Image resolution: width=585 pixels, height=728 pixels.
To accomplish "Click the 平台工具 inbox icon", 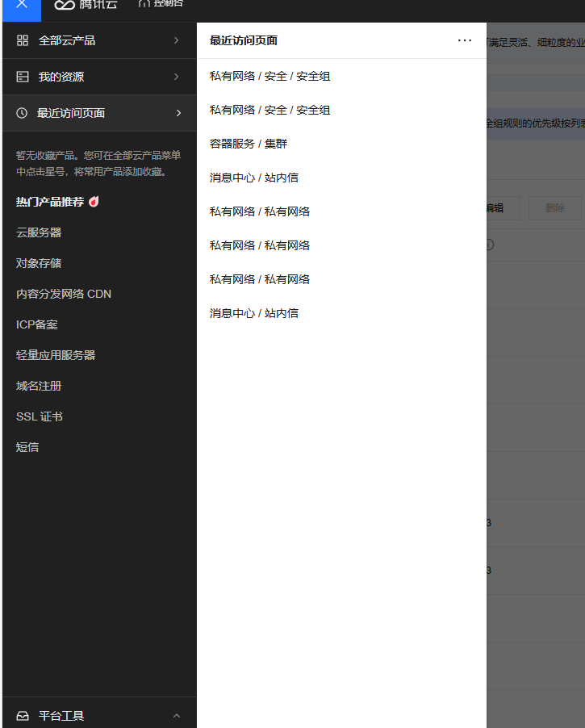I will pos(23,716).
